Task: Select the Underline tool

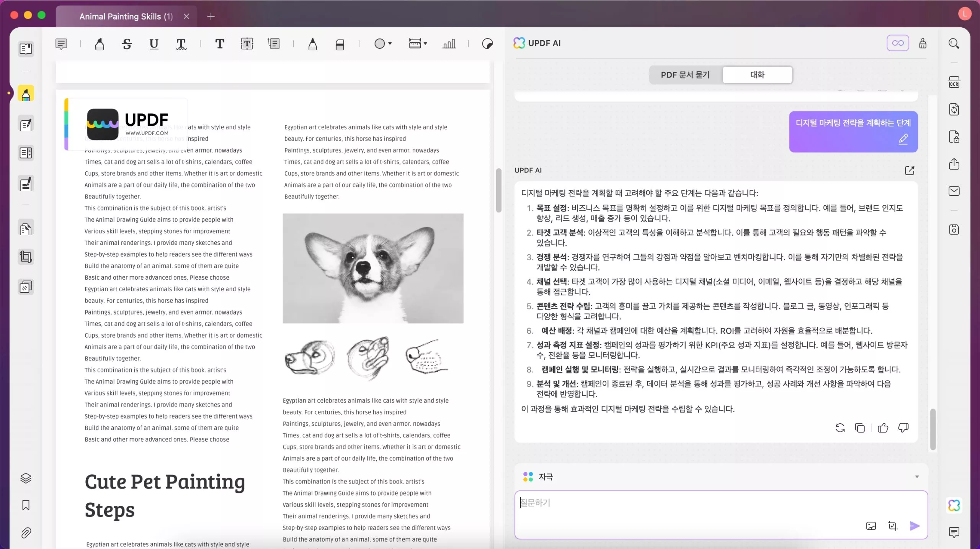Action: coord(154,44)
